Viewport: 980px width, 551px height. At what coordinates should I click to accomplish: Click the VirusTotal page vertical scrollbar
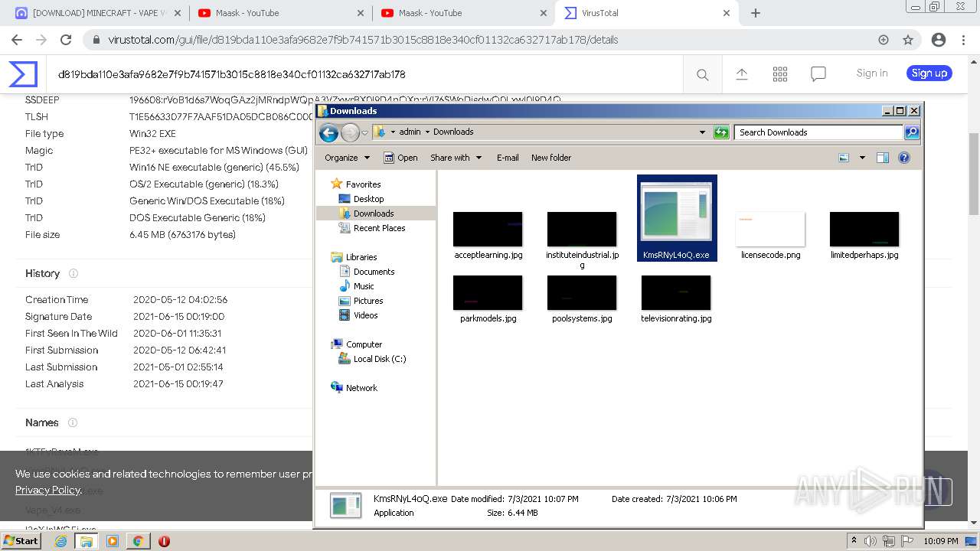coord(974,173)
